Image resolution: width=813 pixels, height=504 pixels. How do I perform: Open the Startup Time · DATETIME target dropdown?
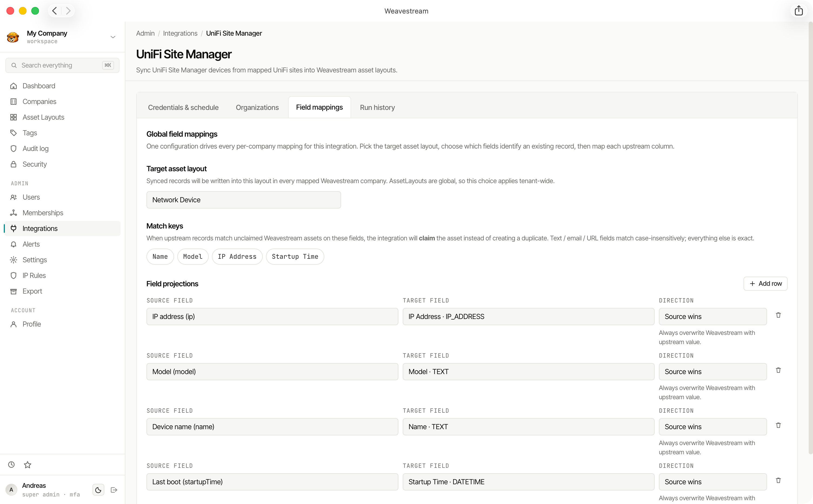[x=528, y=482]
